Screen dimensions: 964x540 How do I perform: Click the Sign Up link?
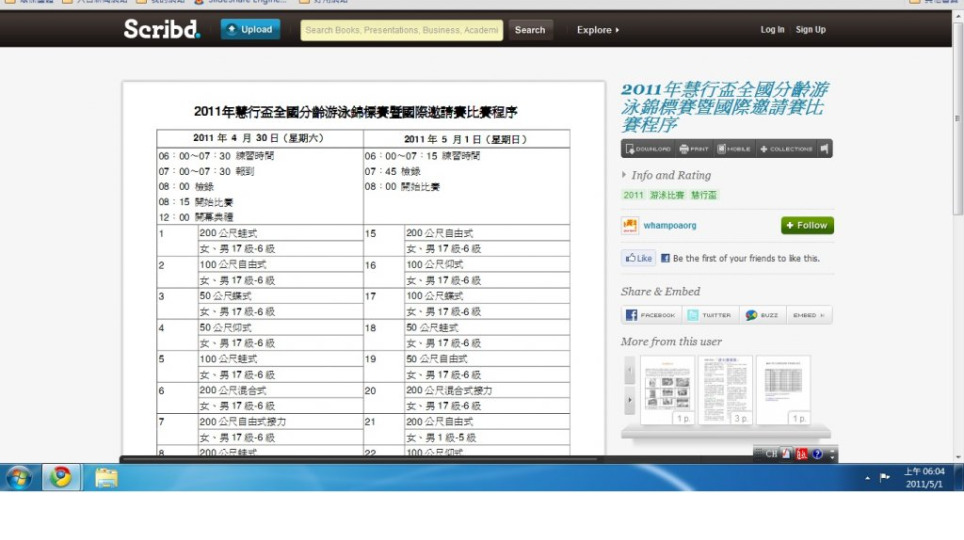810,30
